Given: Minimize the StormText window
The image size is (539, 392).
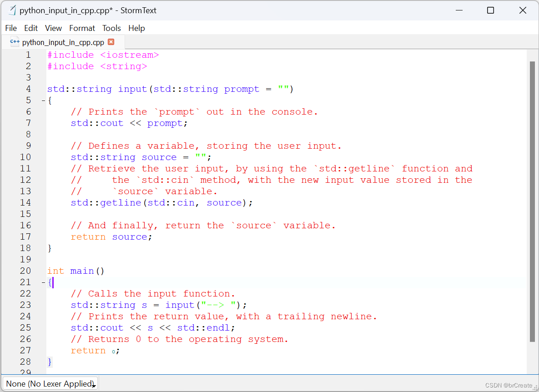Looking at the screenshot, I should [x=459, y=10].
